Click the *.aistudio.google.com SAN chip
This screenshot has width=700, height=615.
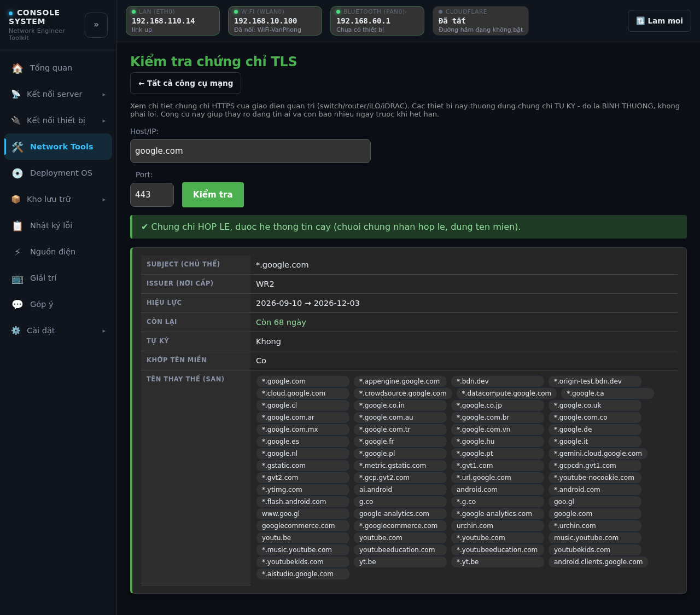pos(303,574)
